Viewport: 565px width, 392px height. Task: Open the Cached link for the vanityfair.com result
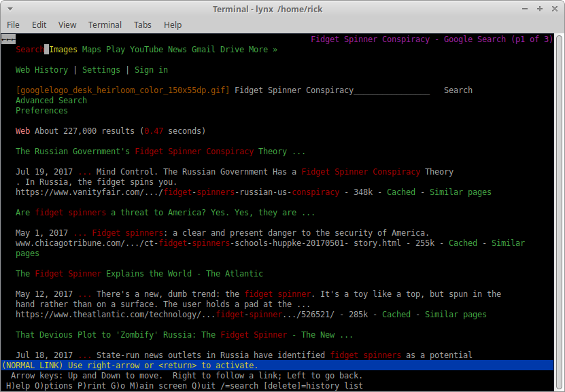point(400,192)
